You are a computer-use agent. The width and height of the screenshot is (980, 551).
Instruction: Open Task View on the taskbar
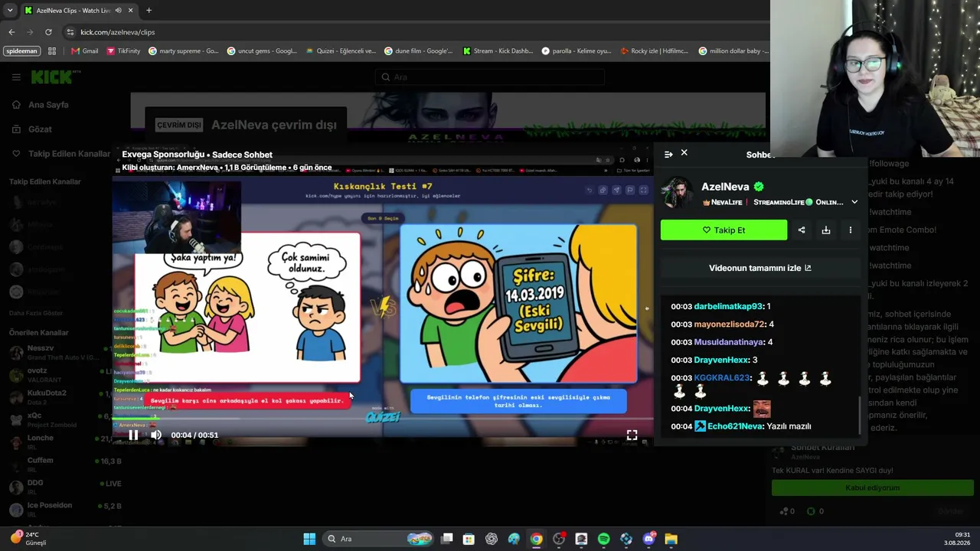447,539
